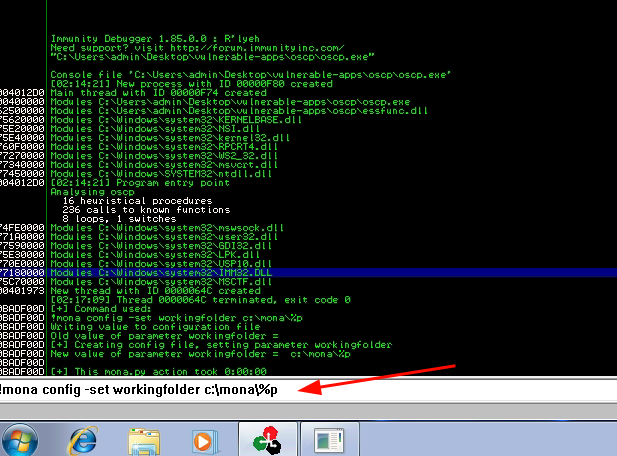
Task: Click the command input box with !mona config
Action: click(308, 390)
